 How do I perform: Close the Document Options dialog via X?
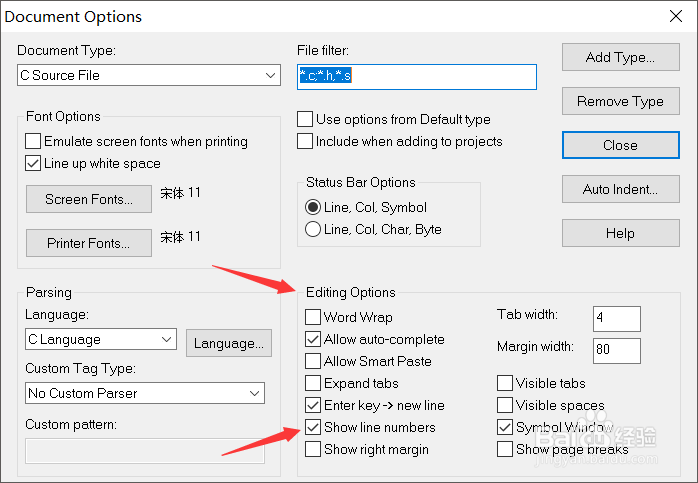[674, 16]
